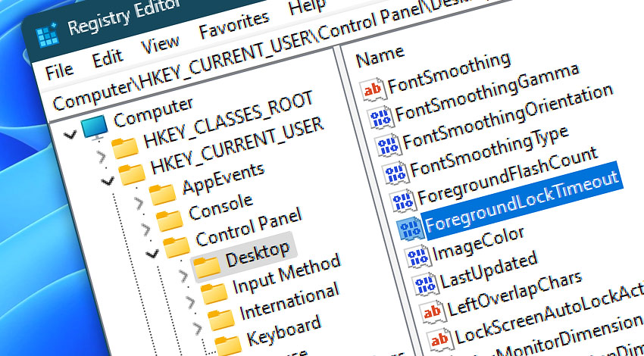The image size is (644, 356).
Task: Click the Registry Editor app icon in title bar
Action: tap(47, 37)
